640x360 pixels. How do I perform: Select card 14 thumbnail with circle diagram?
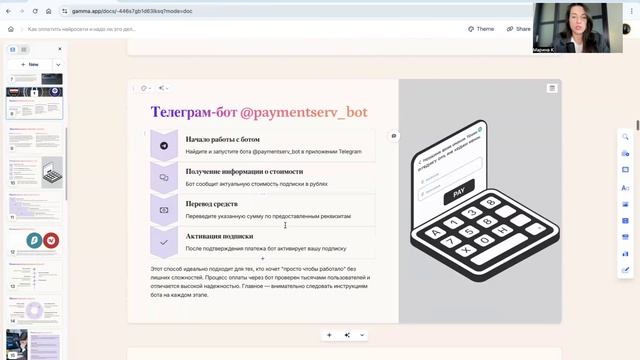click(35, 310)
